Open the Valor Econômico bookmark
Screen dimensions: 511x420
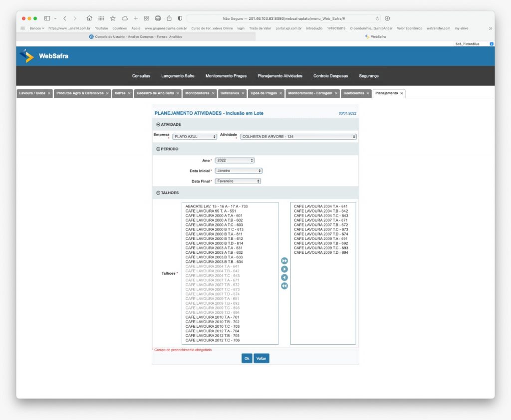[x=409, y=28]
